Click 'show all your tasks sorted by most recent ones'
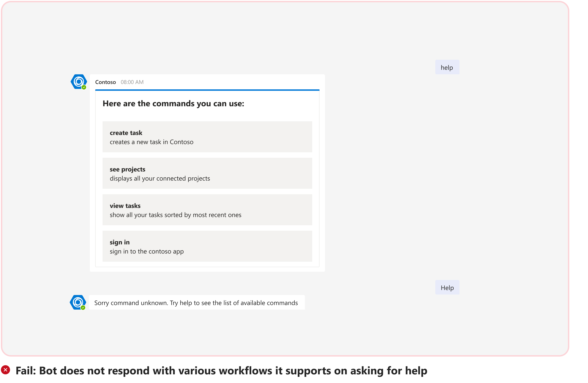Screen dimensions: 588x383 point(176,215)
